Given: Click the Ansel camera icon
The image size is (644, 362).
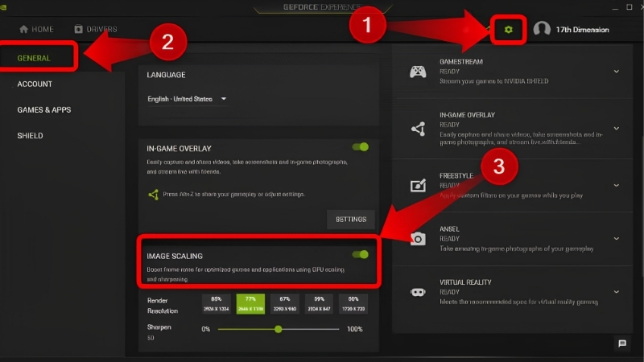Looking at the screenshot, I should pyautogui.click(x=418, y=238).
